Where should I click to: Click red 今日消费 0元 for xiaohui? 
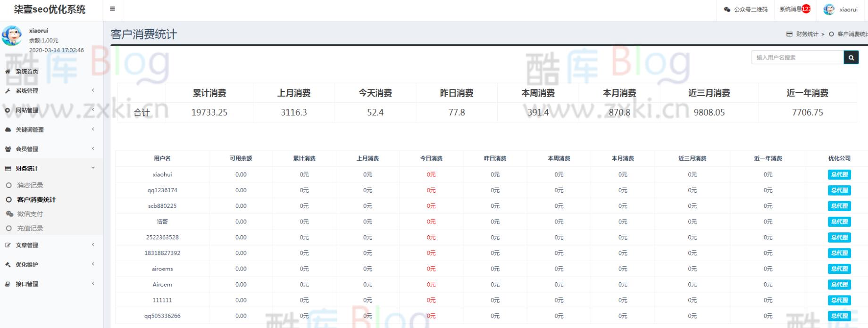point(431,174)
